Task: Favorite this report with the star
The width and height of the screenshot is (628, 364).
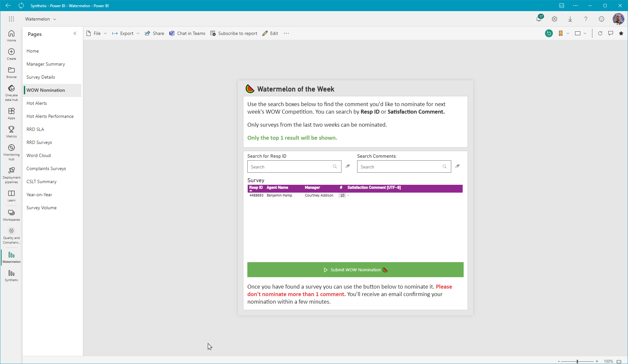Action: [621, 33]
